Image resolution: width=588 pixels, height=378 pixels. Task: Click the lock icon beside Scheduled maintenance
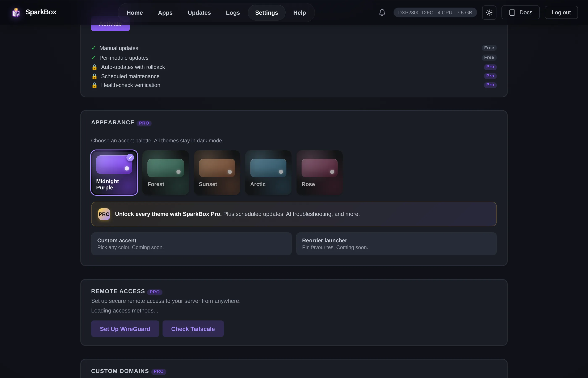click(x=94, y=77)
